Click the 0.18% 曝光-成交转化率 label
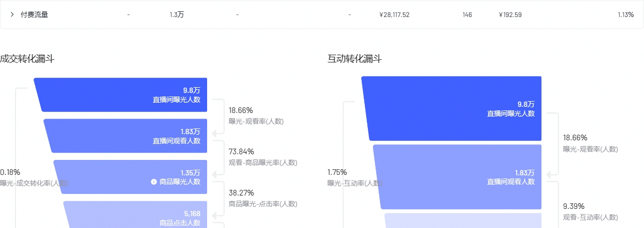644x228 pixels. pyautogui.click(x=34, y=177)
